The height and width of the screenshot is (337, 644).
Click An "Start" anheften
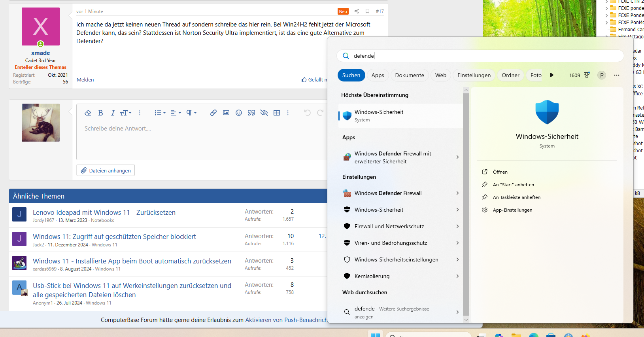pos(513,184)
